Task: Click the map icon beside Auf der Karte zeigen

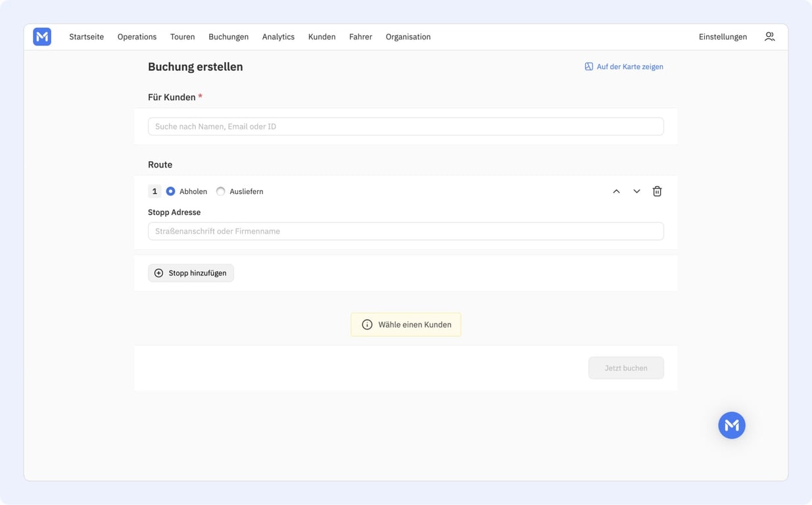Action: point(588,66)
